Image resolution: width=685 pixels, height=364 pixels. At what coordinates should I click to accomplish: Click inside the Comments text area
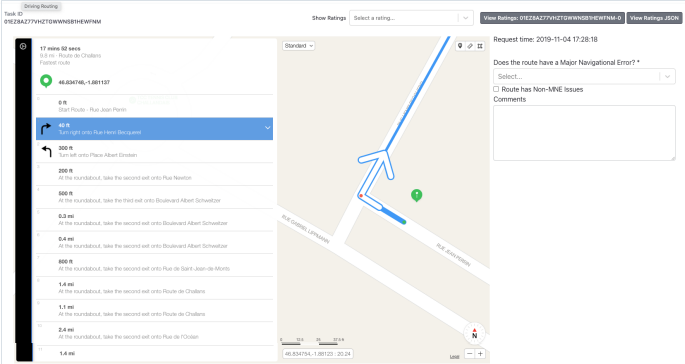click(584, 133)
